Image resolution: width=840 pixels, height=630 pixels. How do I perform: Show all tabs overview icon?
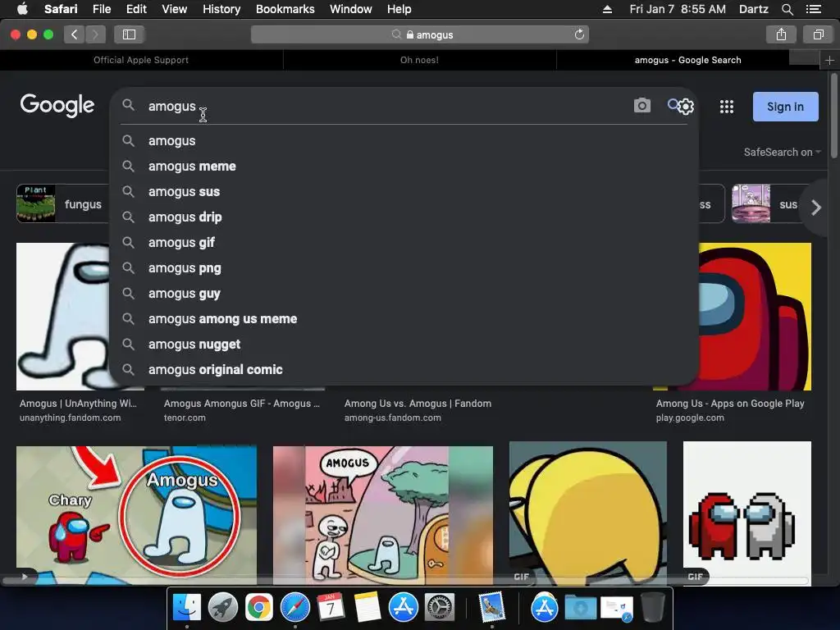(x=818, y=34)
